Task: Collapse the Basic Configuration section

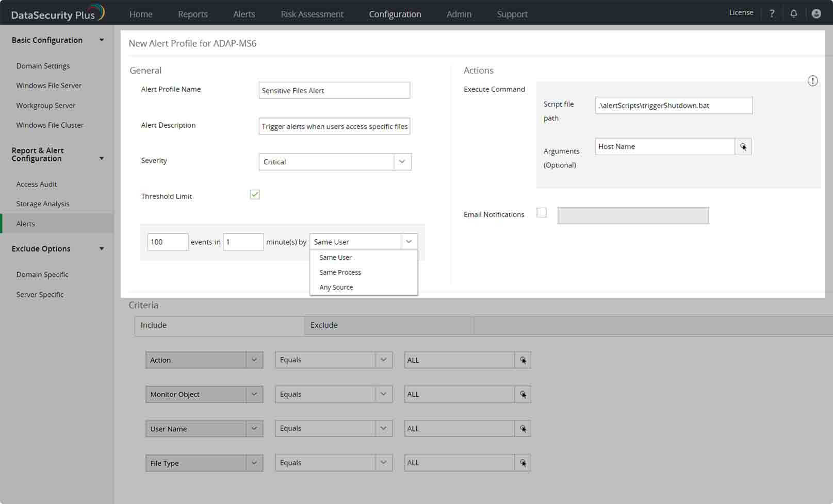Action: 102,40
